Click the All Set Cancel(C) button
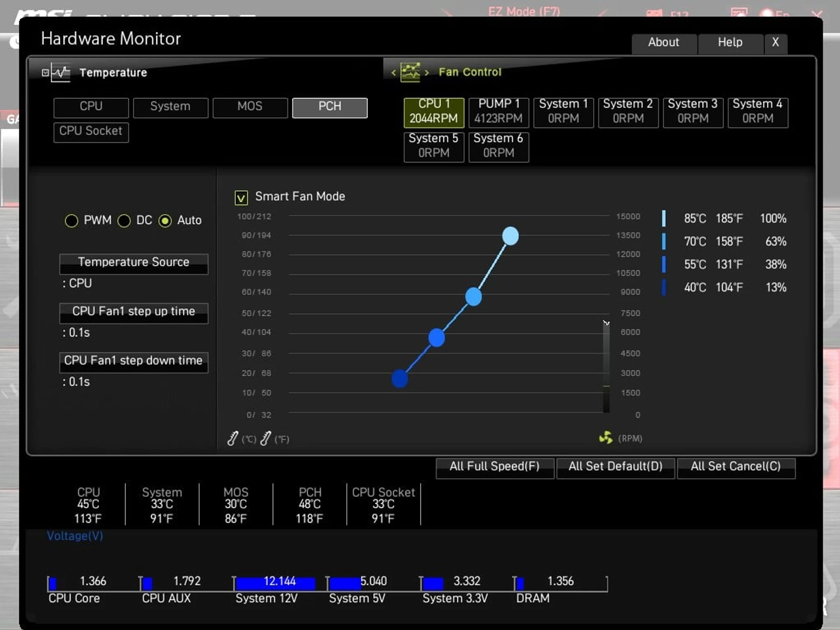Viewport: 840px width, 630px height. (736, 468)
